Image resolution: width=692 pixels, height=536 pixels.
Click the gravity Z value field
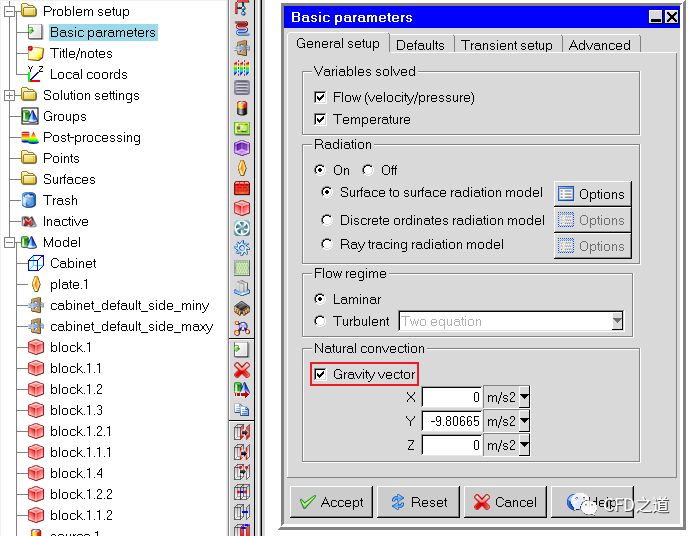pyautogui.click(x=452, y=445)
